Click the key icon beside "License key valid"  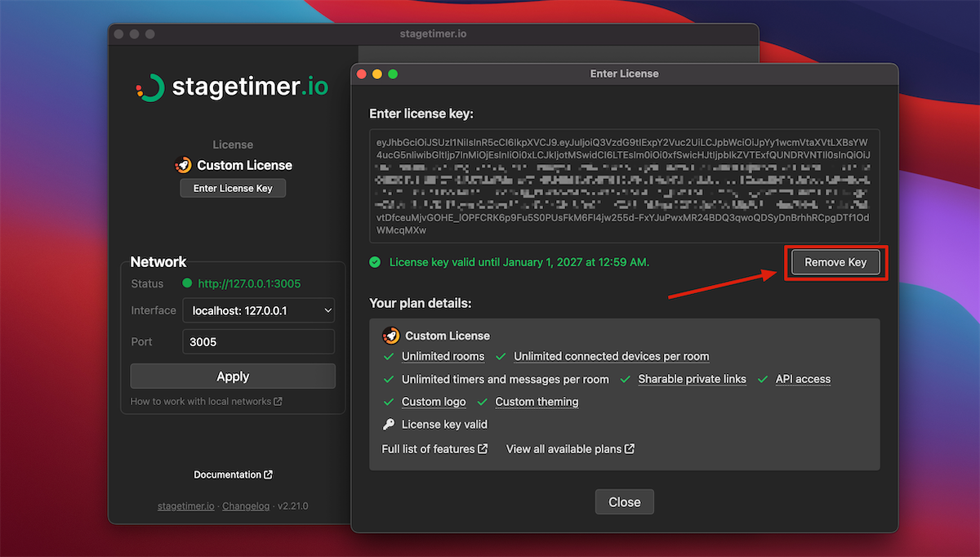coord(388,424)
